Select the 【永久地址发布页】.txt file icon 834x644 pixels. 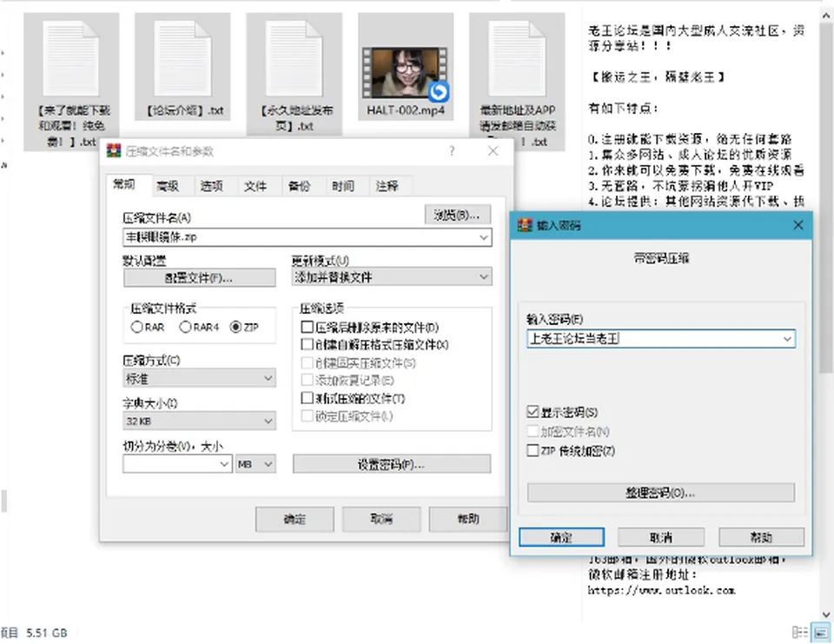(x=295, y=58)
